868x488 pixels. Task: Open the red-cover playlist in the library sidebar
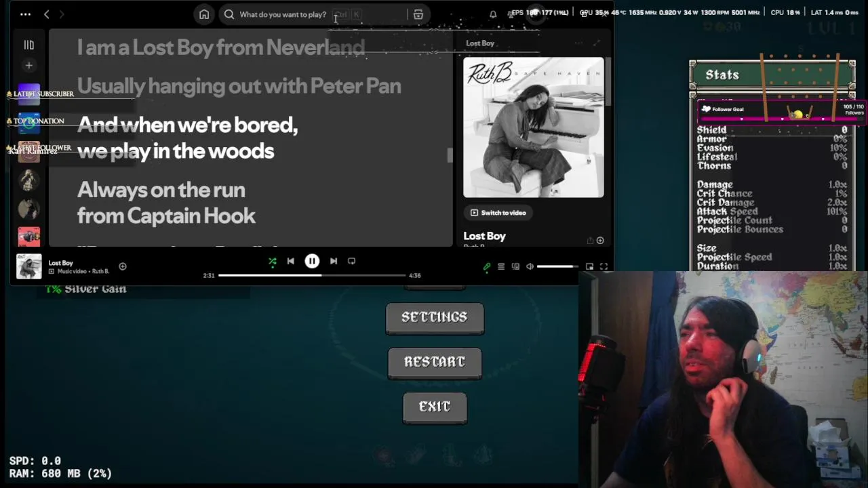coord(29,237)
